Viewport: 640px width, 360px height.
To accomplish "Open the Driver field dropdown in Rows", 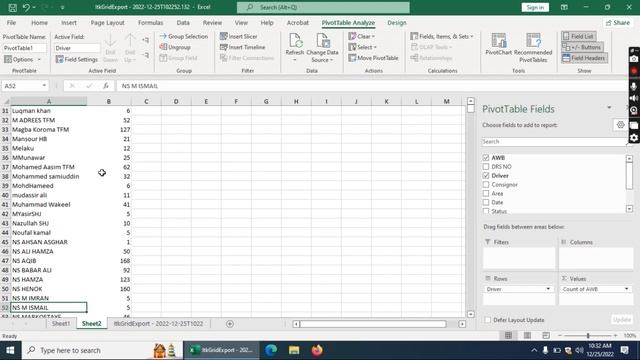I will [x=548, y=289].
